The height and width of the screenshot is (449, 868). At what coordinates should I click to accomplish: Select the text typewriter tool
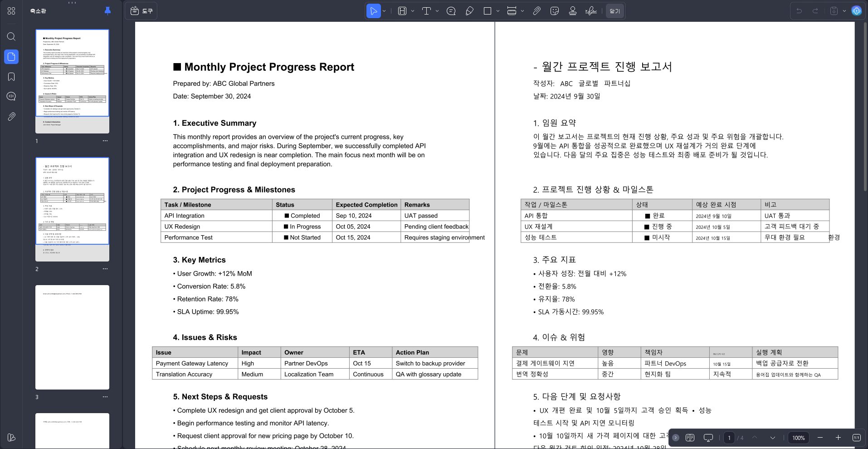pyautogui.click(x=426, y=11)
